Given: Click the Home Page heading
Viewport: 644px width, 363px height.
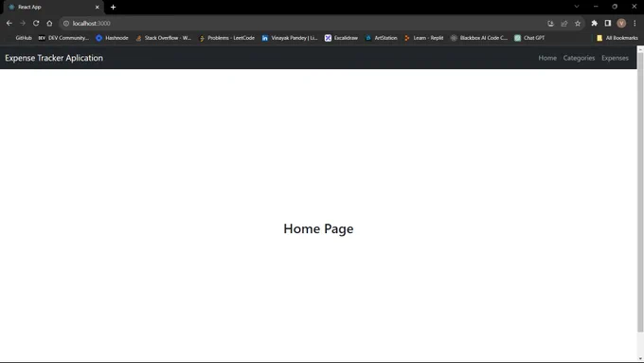Looking at the screenshot, I should [x=318, y=228].
